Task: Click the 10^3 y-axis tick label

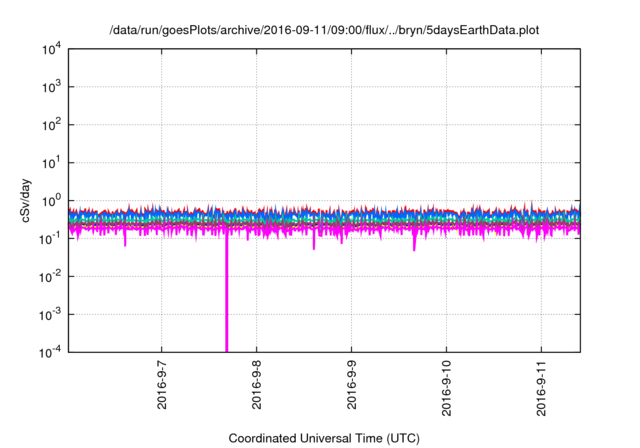Action: pos(50,88)
